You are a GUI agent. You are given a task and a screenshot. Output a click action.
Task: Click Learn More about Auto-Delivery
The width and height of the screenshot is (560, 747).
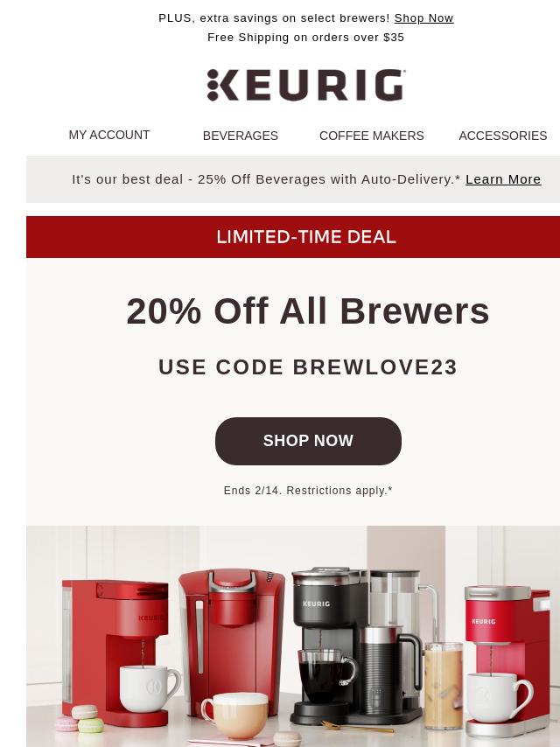[x=503, y=179]
